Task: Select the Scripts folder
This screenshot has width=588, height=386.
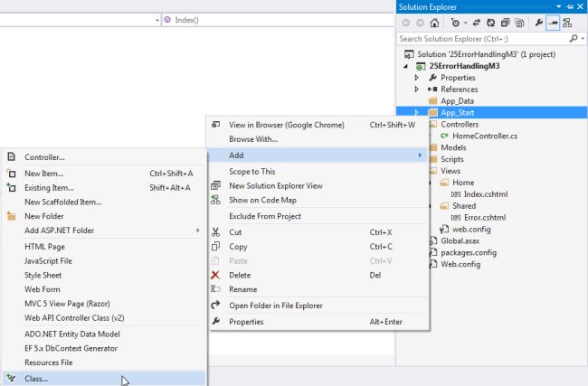Action: pyautogui.click(x=452, y=159)
